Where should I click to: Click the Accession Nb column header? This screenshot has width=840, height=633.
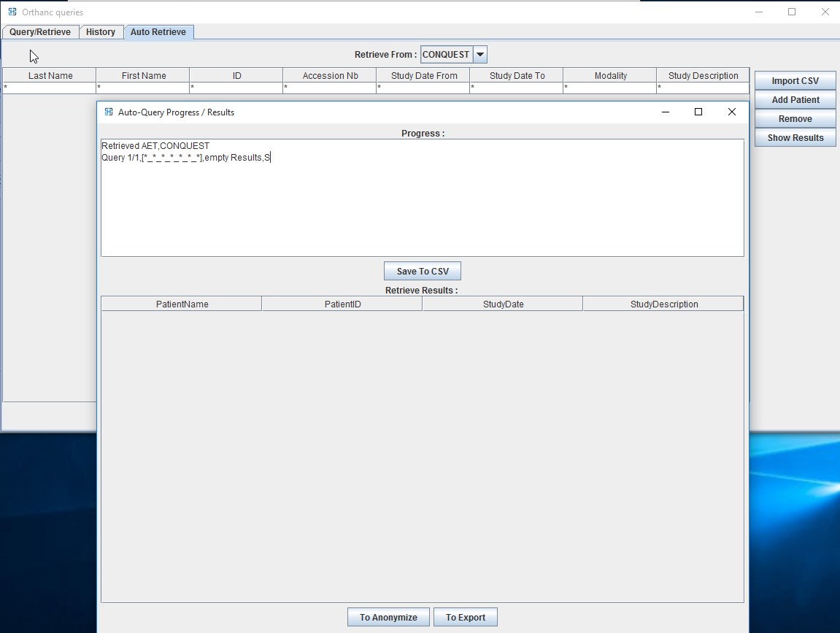coord(329,75)
